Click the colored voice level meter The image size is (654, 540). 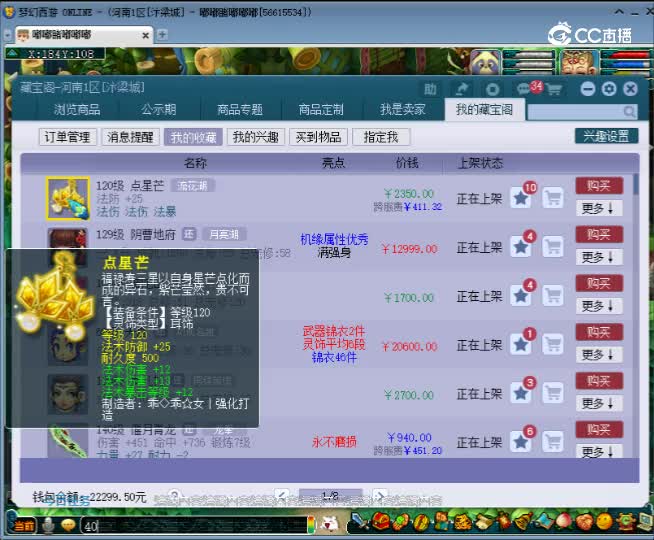pos(311,525)
